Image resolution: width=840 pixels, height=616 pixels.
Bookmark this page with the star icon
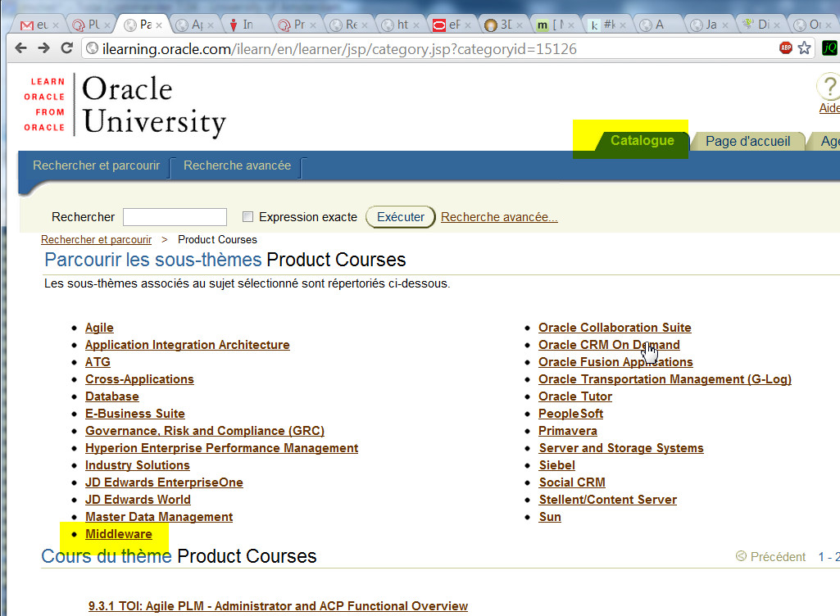pyautogui.click(x=804, y=48)
